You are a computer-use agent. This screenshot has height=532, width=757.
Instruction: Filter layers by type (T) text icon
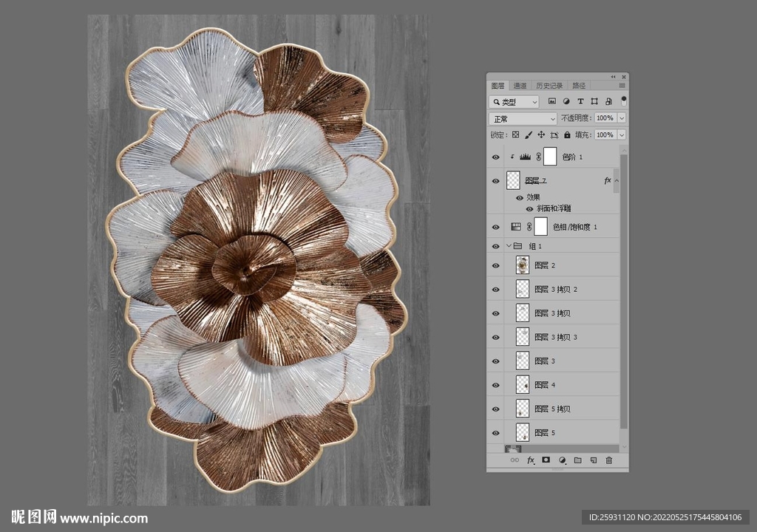click(x=580, y=101)
